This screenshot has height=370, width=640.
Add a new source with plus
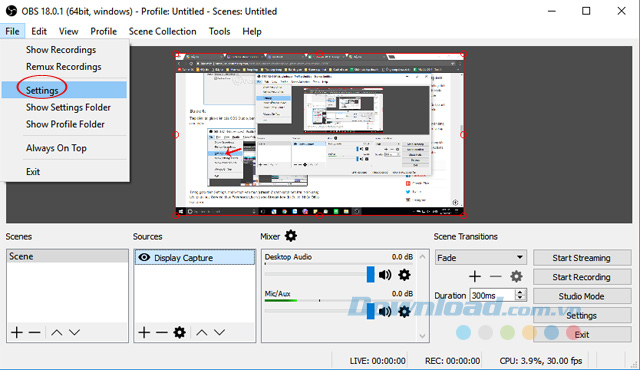coord(144,332)
